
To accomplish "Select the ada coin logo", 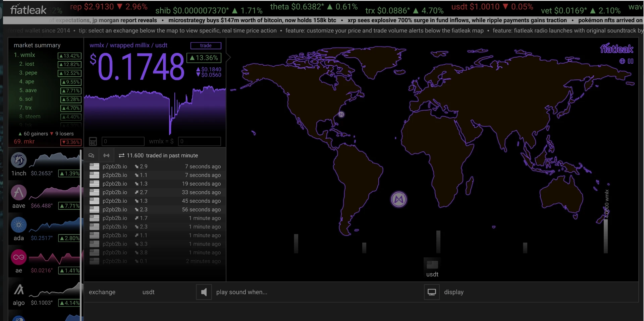I will coord(19,225).
